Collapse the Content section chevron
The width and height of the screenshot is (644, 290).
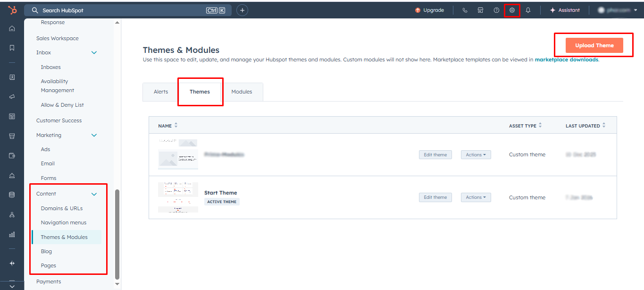point(94,194)
